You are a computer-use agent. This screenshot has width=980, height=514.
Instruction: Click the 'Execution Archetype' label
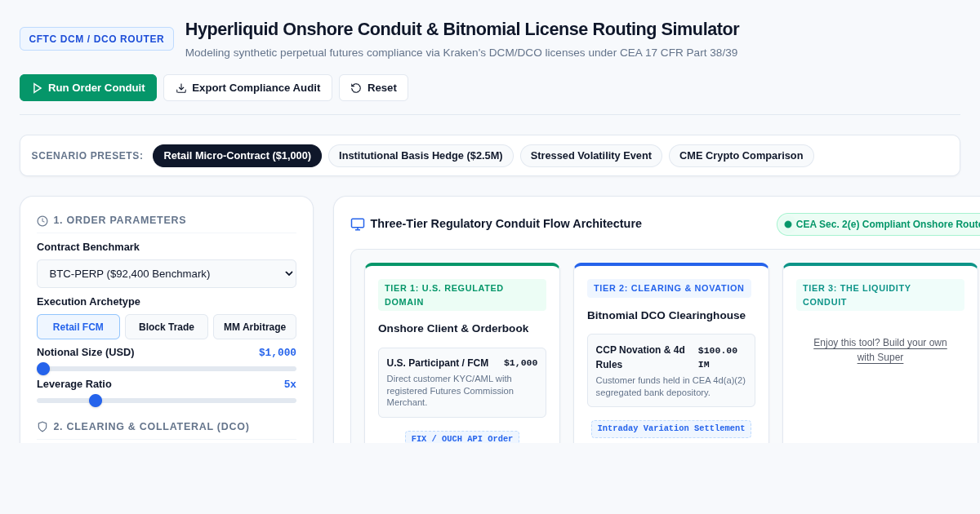click(x=88, y=301)
